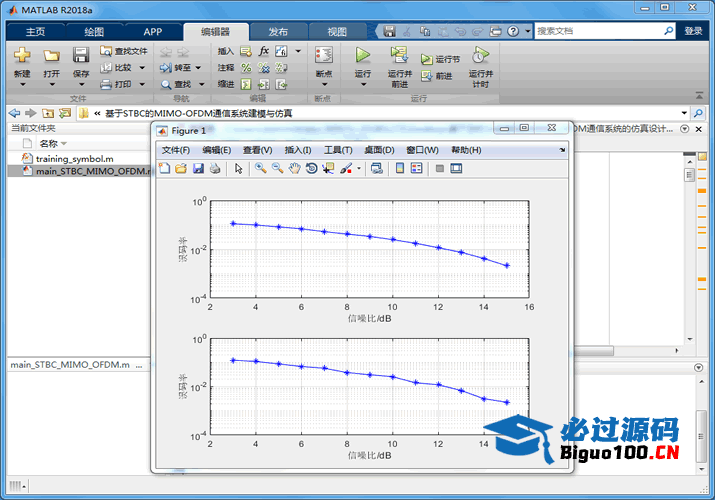Click the Login (登录) button

(693, 31)
